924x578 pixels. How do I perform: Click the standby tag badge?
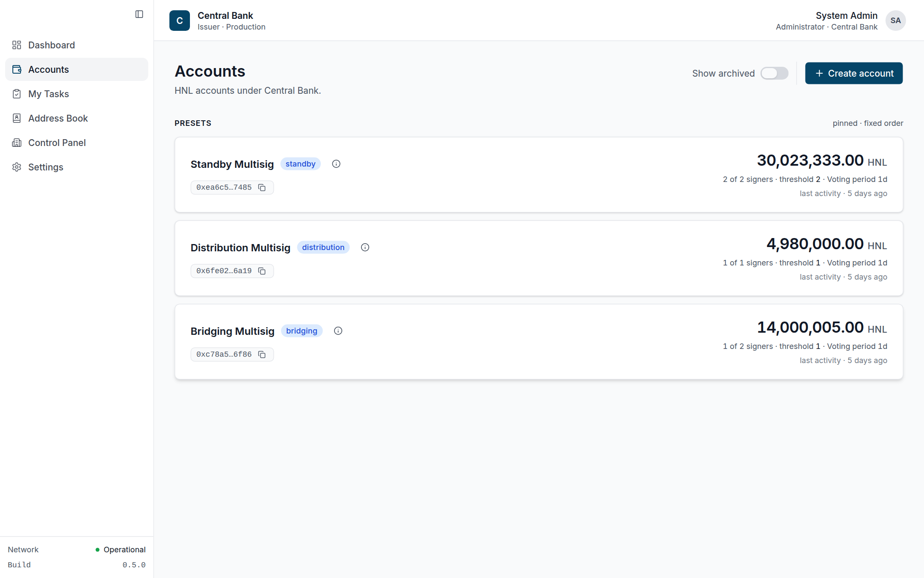coord(300,164)
